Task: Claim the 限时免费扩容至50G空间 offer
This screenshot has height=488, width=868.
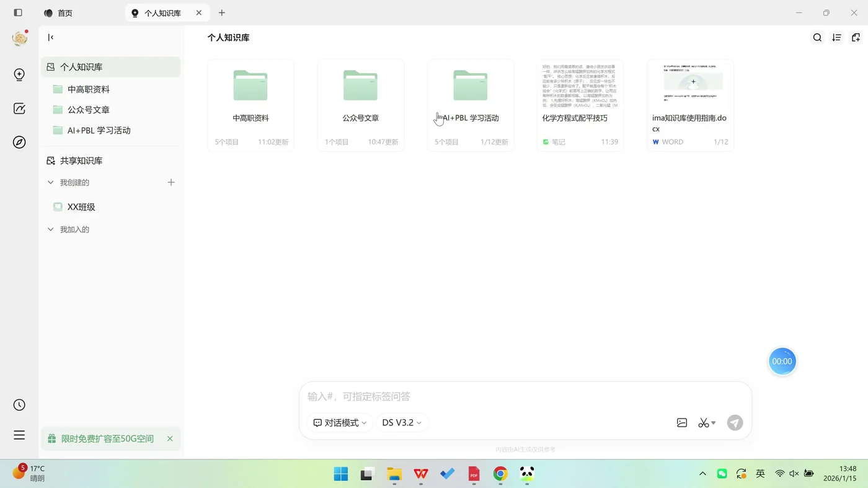Action: click(x=107, y=439)
